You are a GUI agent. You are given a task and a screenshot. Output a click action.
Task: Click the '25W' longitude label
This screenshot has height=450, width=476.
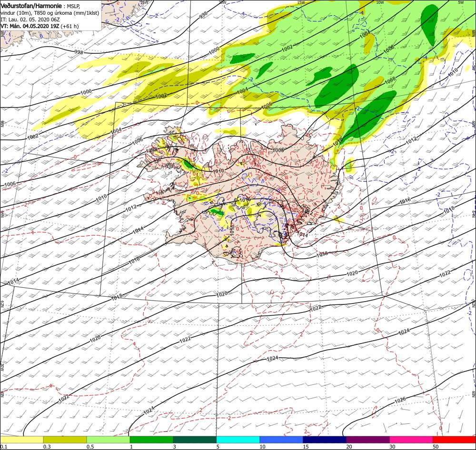tap(145, 2)
